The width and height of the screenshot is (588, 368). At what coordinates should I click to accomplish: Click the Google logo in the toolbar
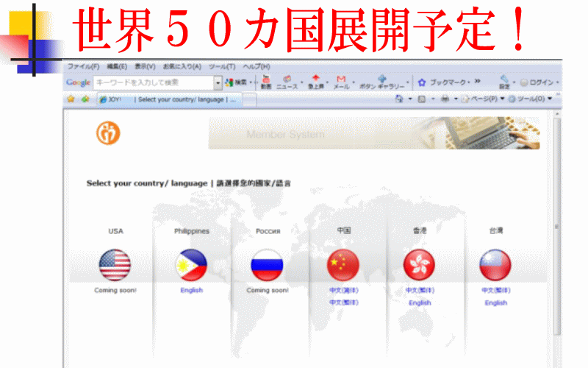pyautogui.click(x=78, y=82)
